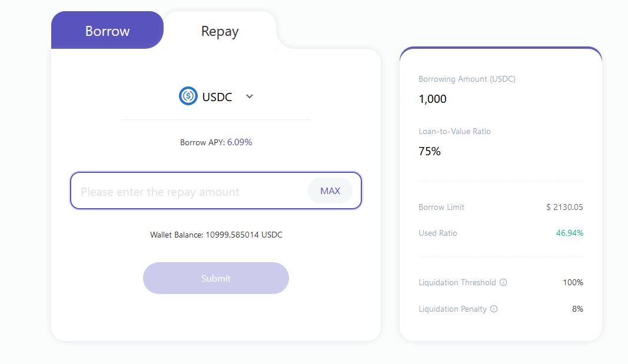Select the Repay tab
This screenshot has height=364, width=628.
click(220, 31)
